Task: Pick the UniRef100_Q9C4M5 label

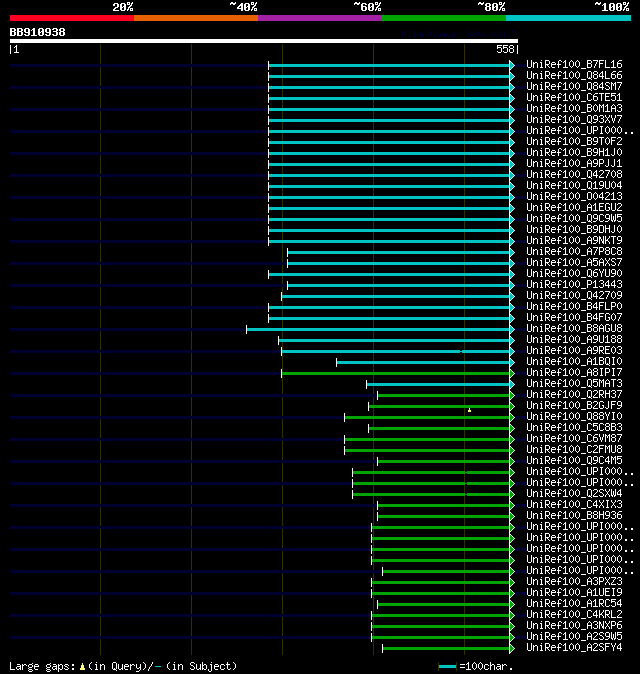Action: pos(574,461)
